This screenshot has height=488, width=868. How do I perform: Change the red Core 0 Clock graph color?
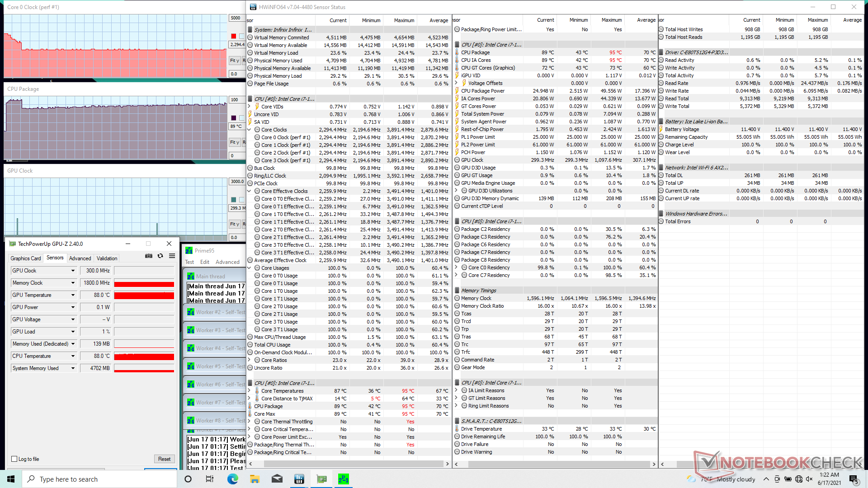pyautogui.click(x=233, y=36)
